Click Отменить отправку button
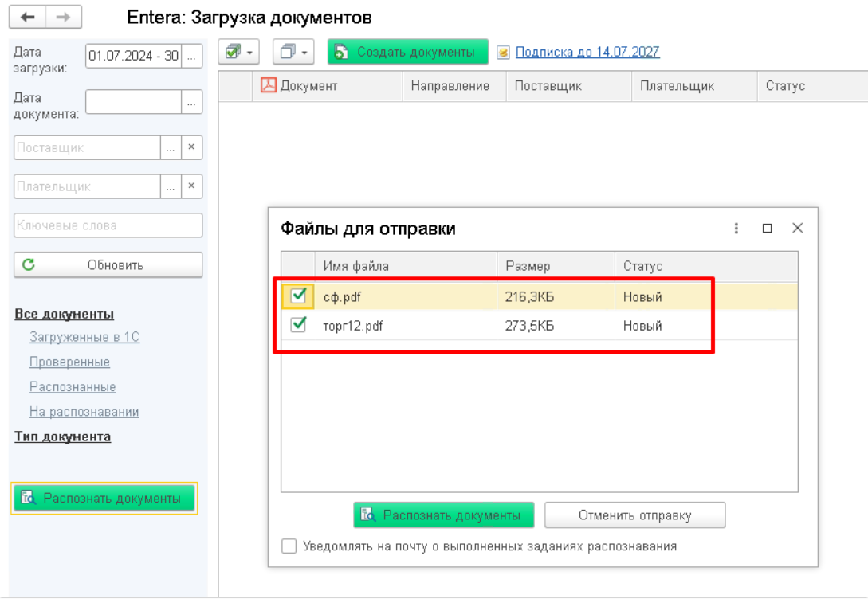The height and width of the screenshot is (599, 868). [635, 515]
